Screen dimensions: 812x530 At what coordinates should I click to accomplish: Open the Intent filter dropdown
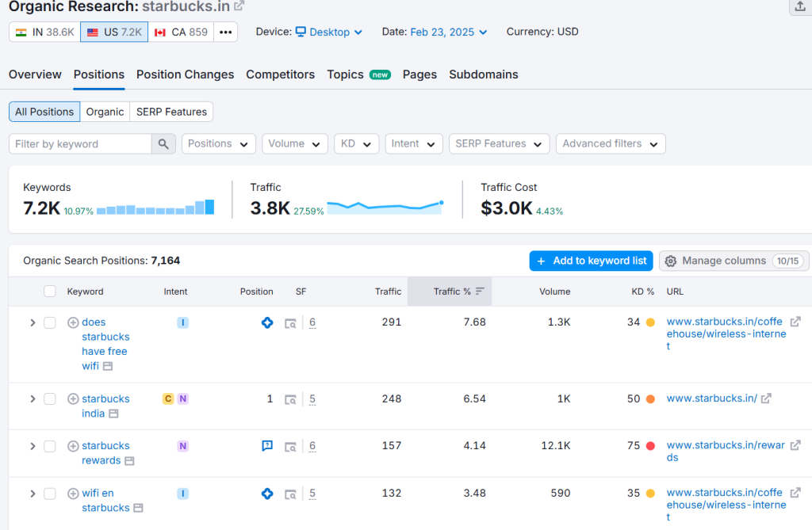click(x=414, y=144)
